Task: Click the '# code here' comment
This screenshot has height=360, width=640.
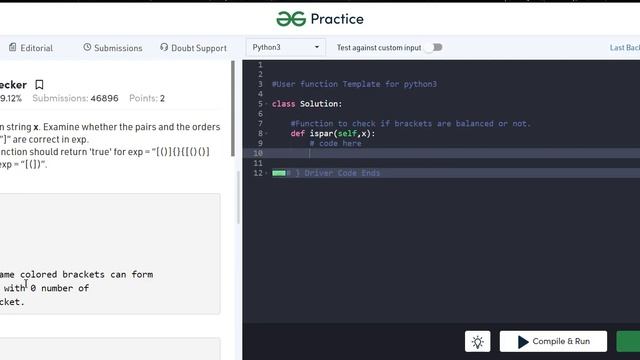Action: click(335, 143)
